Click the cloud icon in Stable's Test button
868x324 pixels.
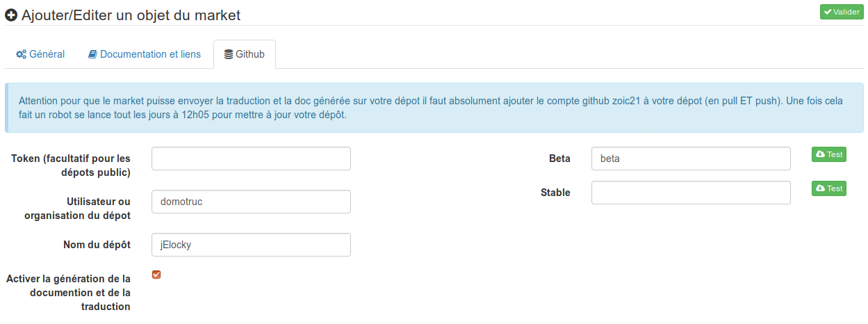tap(820, 188)
